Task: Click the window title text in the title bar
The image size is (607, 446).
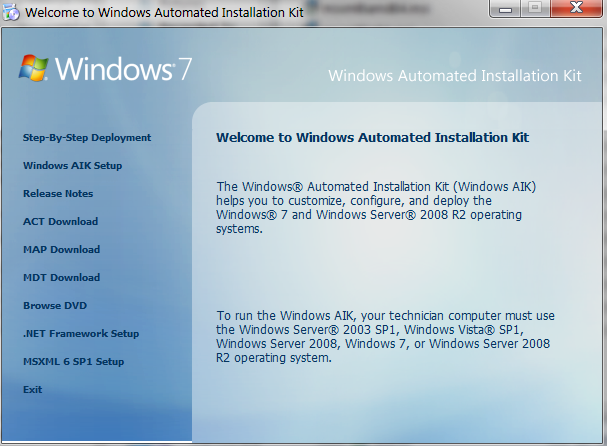Action: click(x=164, y=12)
